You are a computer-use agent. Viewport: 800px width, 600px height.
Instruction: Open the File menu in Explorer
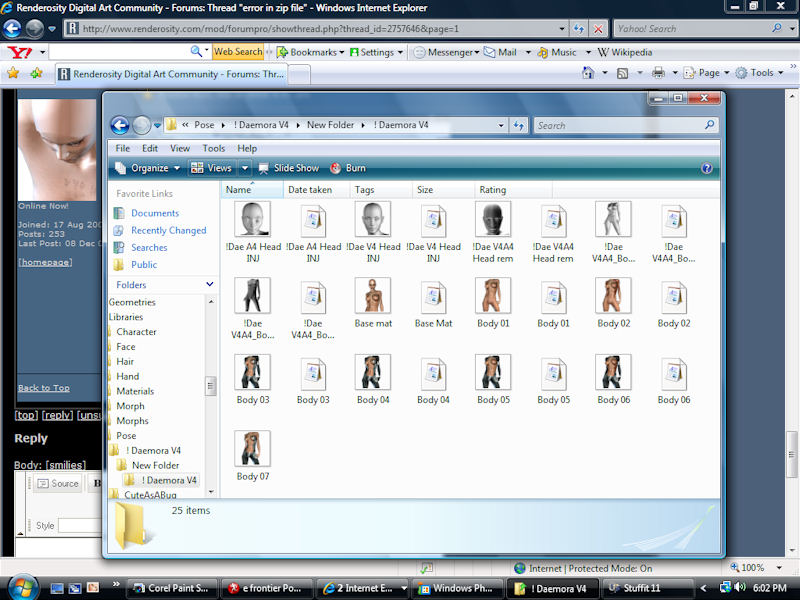pyautogui.click(x=123, y=148)
